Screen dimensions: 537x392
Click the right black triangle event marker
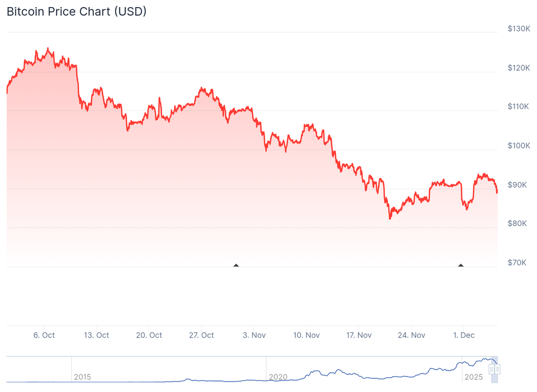pos(461,265)
